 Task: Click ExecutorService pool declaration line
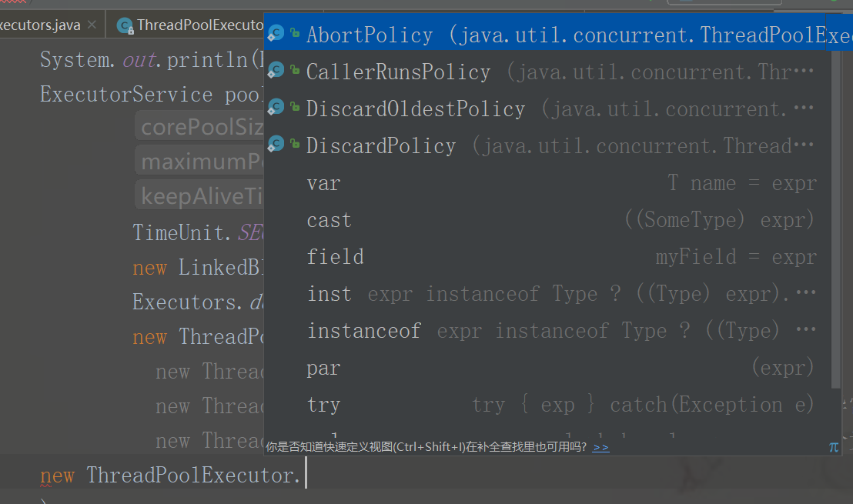152,94
